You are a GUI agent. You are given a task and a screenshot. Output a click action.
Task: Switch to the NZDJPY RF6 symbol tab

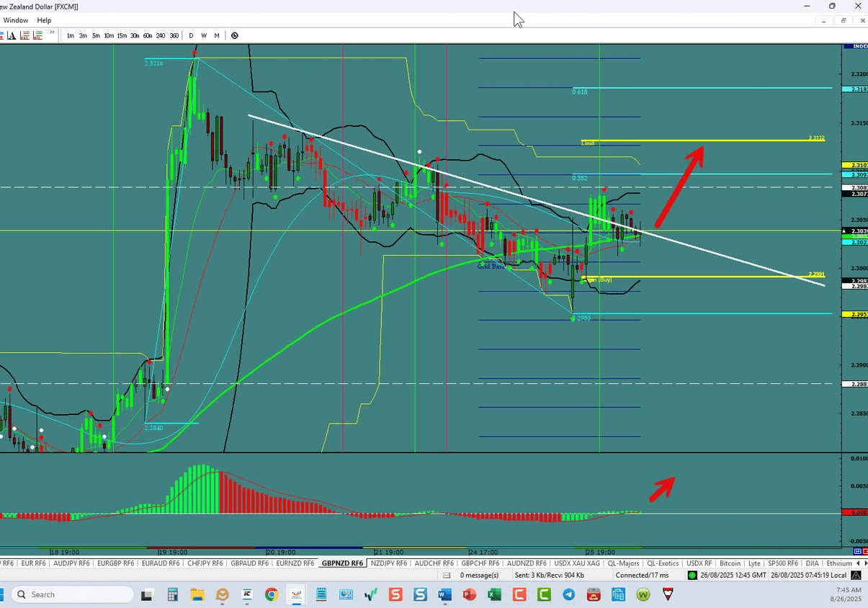pyautogui.click(x=388, y=563)
